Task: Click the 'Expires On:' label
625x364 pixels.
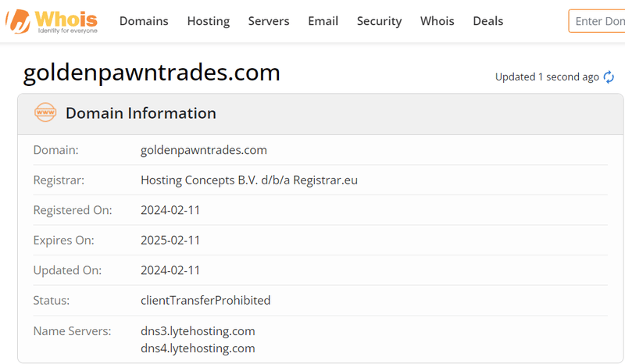Action: tap(64, 241)
